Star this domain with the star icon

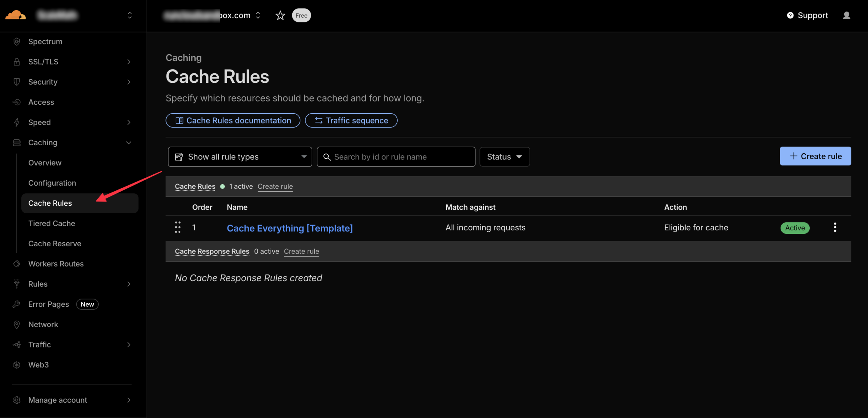pyautogui.click(x=280, y=15)
